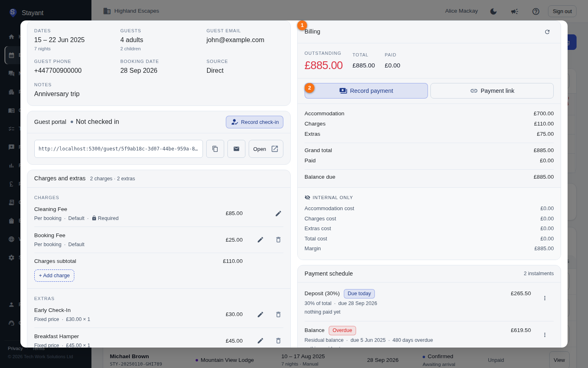Open the help question-mark icon
This screenshot has width=588, height=368.
[536, 11]
